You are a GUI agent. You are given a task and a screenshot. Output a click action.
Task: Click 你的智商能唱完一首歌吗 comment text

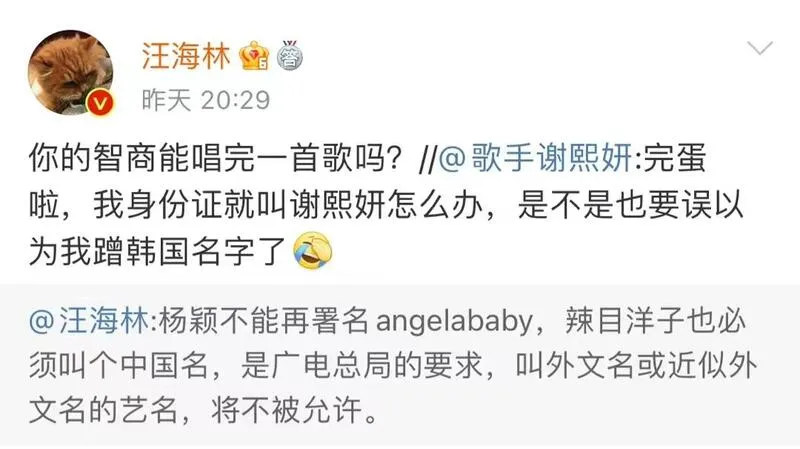click(x=217, y=158)
